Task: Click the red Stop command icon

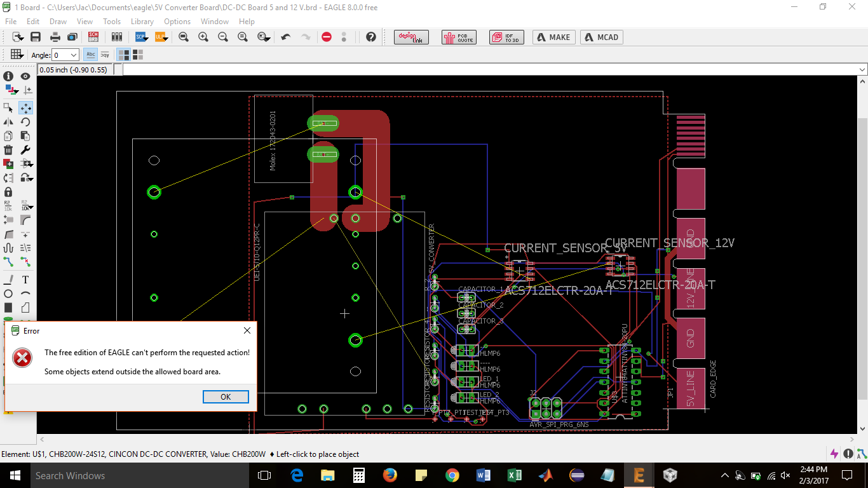Action: 327,37
